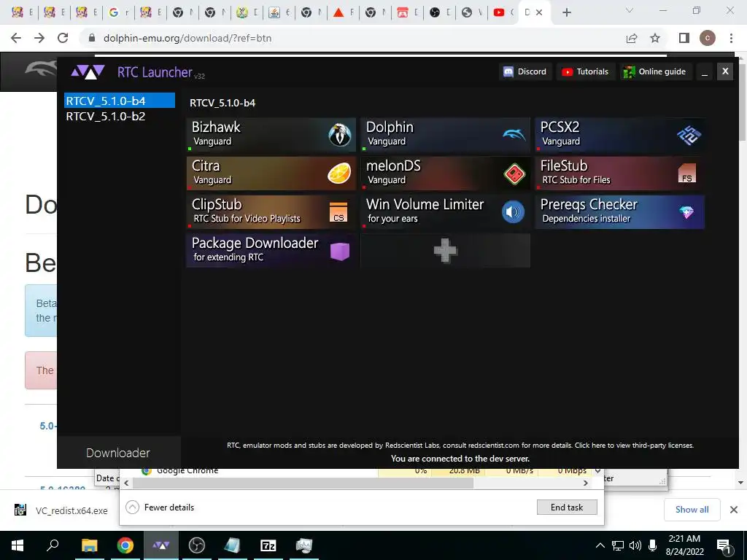Open FileStub RTC Stub for Files
This screenshot has width=747, height=560.
pyautogui.click(x=620, y=174)
